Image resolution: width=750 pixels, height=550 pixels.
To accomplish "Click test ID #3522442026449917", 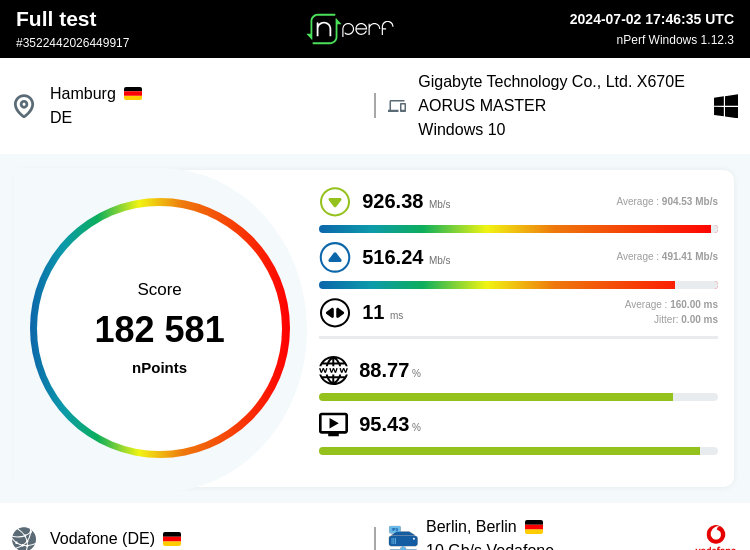I will tap(72, 43).
